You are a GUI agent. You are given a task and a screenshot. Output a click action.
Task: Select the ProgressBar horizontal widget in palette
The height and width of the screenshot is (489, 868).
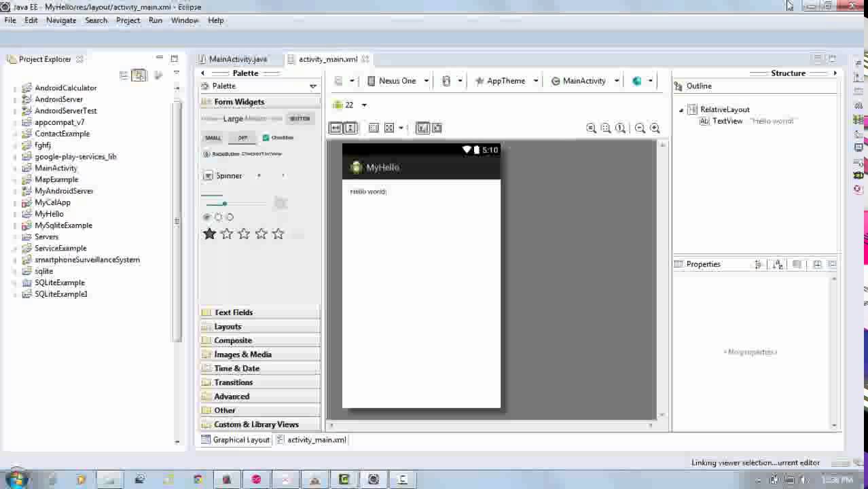212,195
